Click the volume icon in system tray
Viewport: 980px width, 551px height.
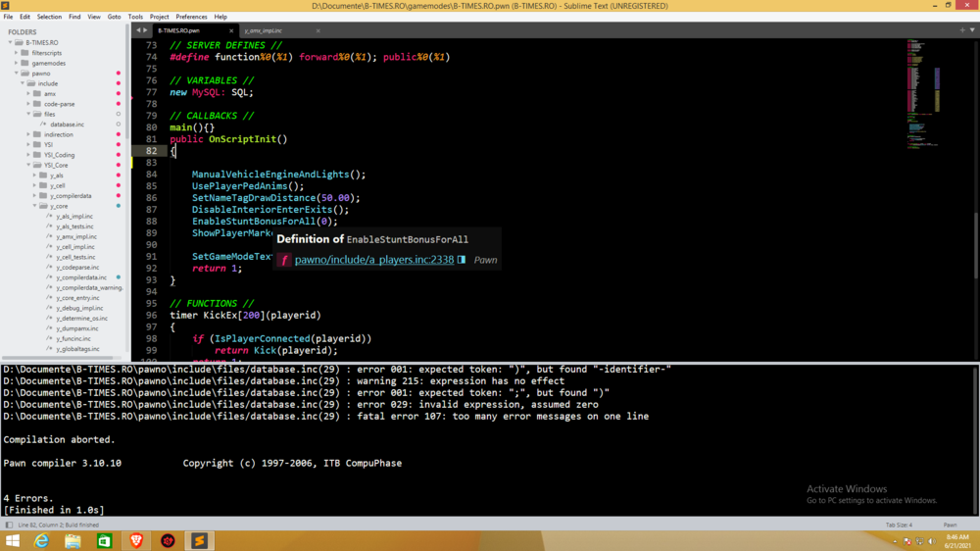932,541
